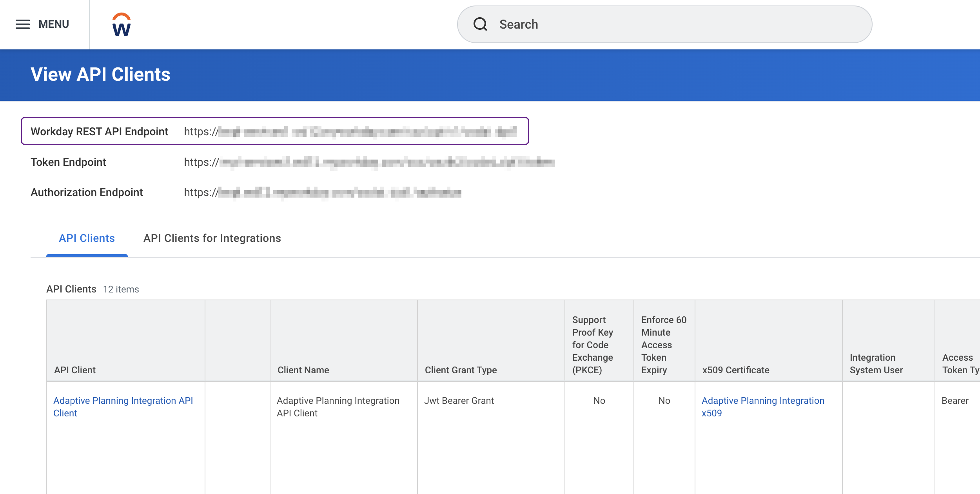The height and width of the screenshot is (494, 980).
Task: Click the Jwt Bearer Grant cell
Action: tap(459, 401)
